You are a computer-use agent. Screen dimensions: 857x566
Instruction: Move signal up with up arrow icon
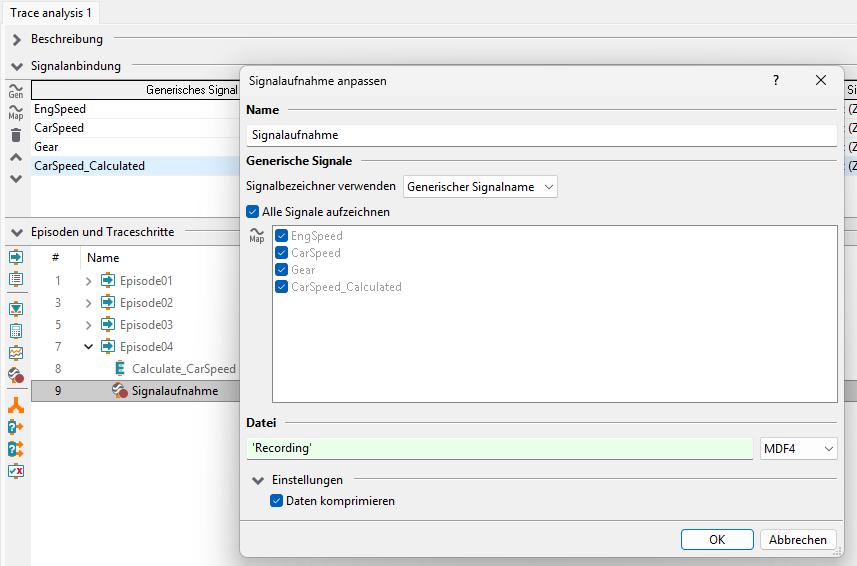click(16, 157)
